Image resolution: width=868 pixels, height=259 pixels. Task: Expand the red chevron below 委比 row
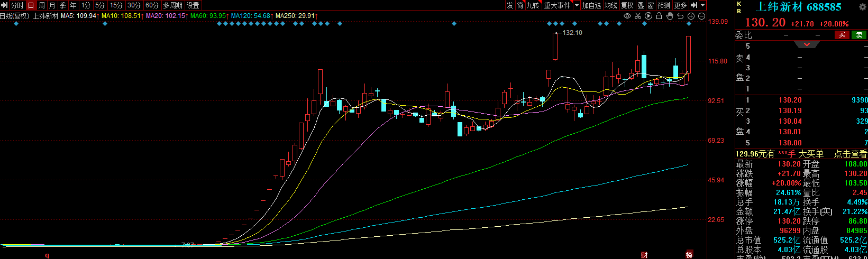tap(807, 44)
